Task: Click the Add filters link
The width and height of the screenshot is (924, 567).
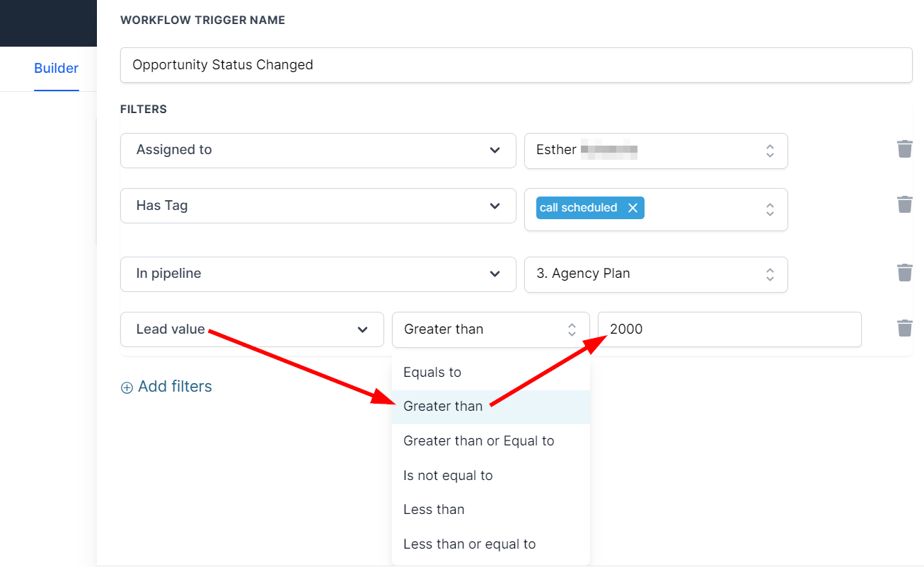Action: 175,387
